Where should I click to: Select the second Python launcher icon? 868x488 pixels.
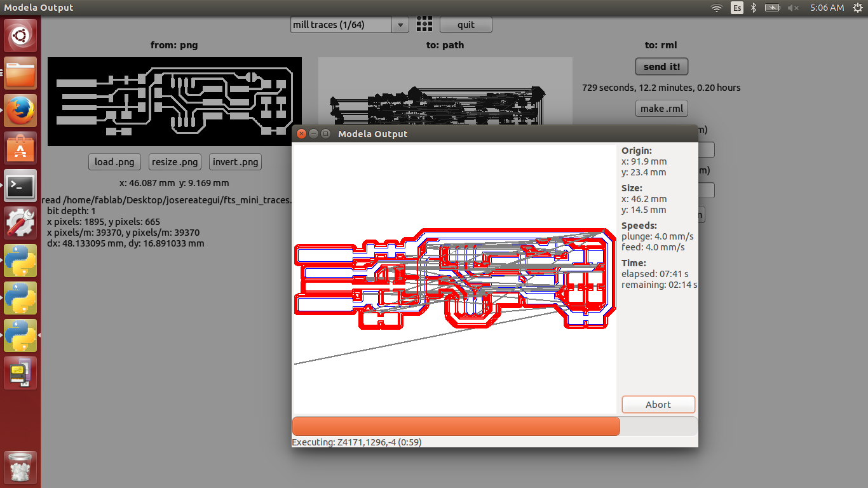[20, 298]
